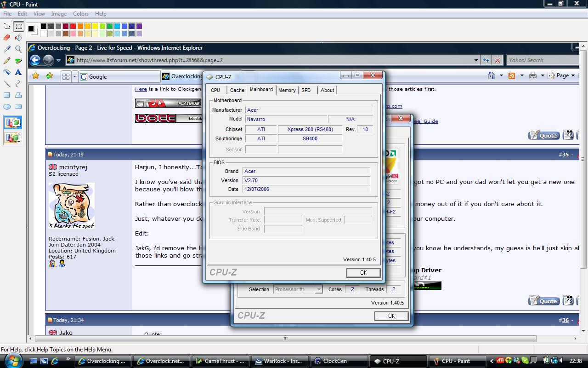The width and height of the screenshot is (588, 368).
Task: Select the Pencil tool
Action: coord(7,61)
